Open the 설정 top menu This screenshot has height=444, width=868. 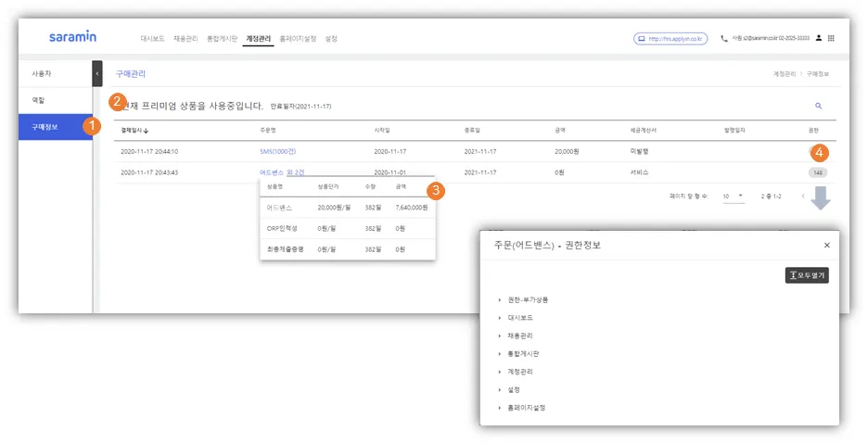331,39
